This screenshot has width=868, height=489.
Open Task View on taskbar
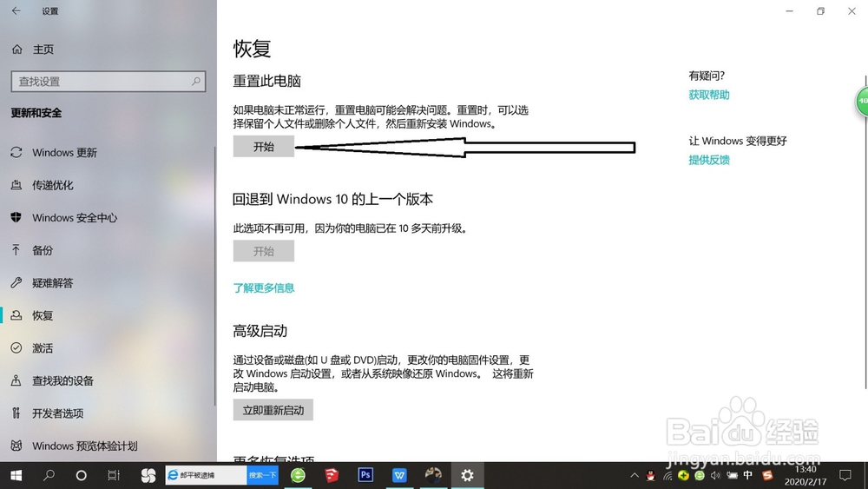click(114, 475)
